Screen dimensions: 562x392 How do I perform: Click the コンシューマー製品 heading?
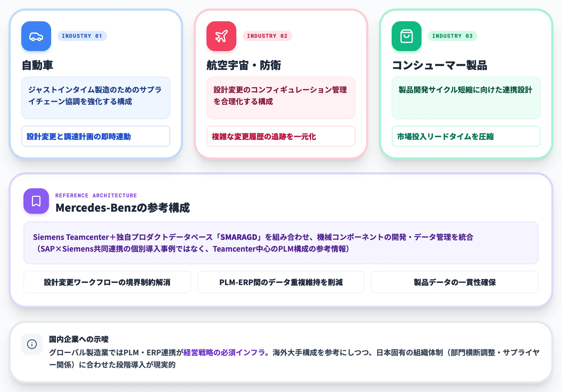coord(440,65)
